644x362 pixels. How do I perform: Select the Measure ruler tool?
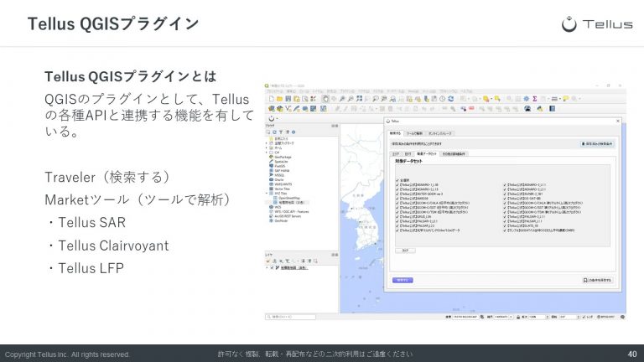[554, 99]
